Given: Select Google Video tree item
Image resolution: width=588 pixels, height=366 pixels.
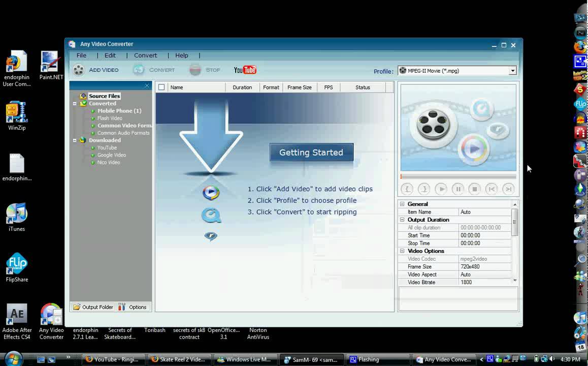Looking at the screenshot, I should click(111, 155).
